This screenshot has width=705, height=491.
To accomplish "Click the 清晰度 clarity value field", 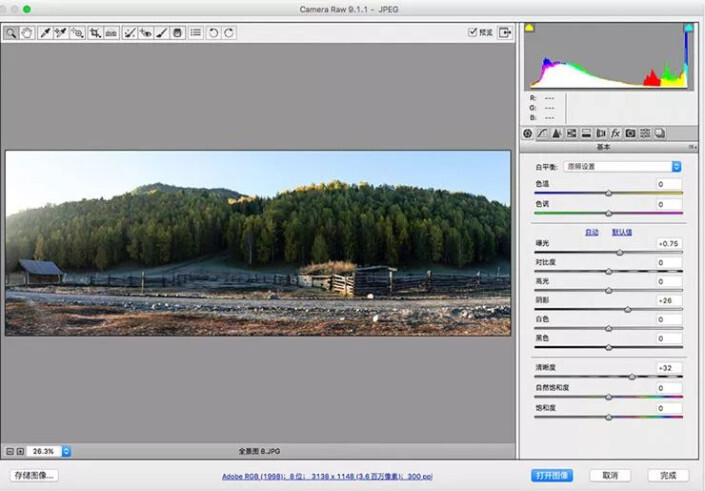I will click(668, 368).
